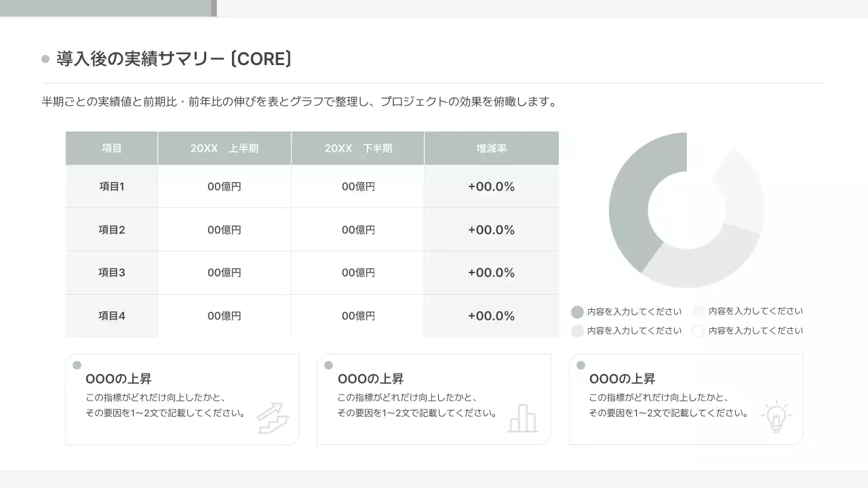The image size is (868, 488).
Task: Click the corner dot icon on right card
Action: [580, 363]
